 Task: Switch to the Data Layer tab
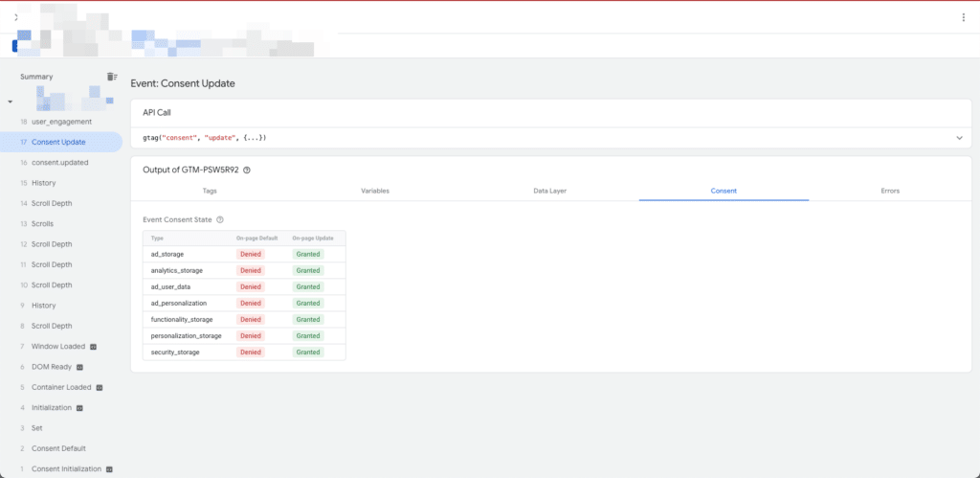(x=550, y=191)
